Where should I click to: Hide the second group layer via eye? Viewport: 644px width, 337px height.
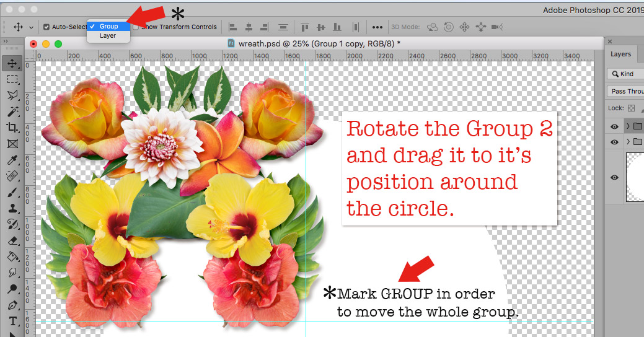pos(614,142)
